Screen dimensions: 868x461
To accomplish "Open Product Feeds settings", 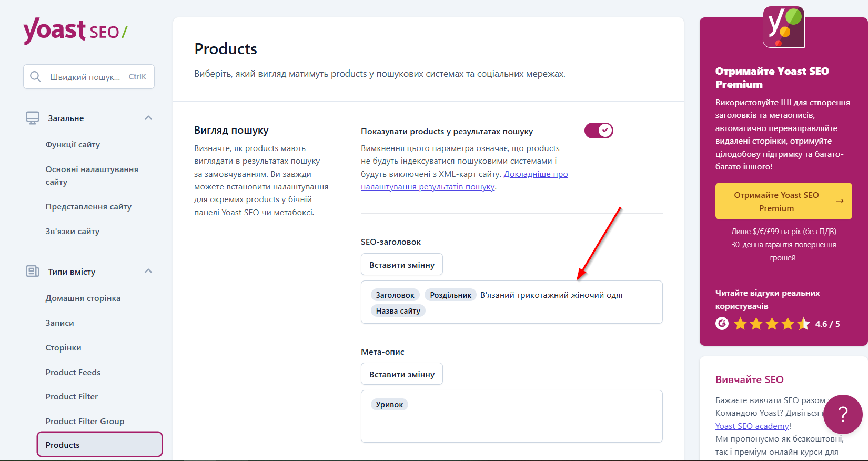I will coord(73,373).
